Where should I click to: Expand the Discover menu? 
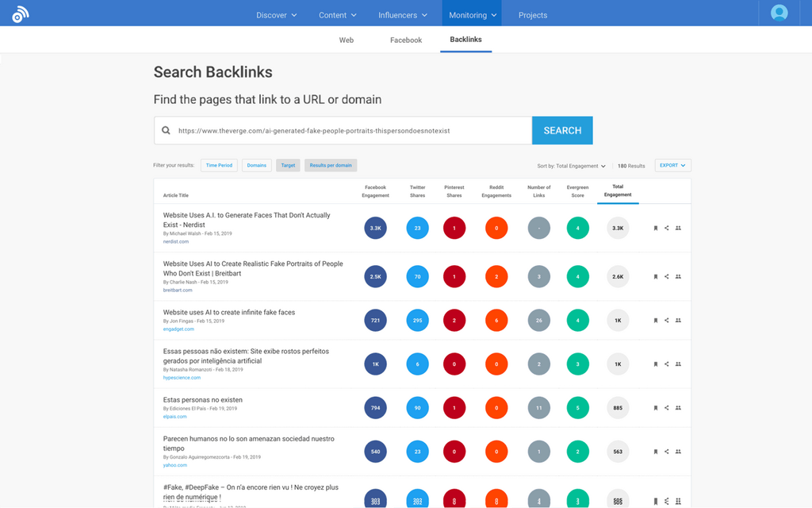pyautogui.click(x=276, y=15)
